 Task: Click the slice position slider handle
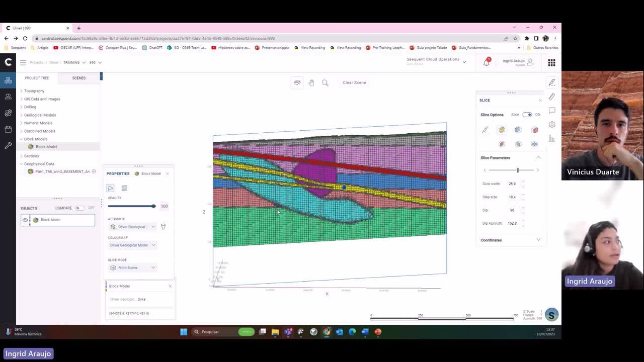518,170
